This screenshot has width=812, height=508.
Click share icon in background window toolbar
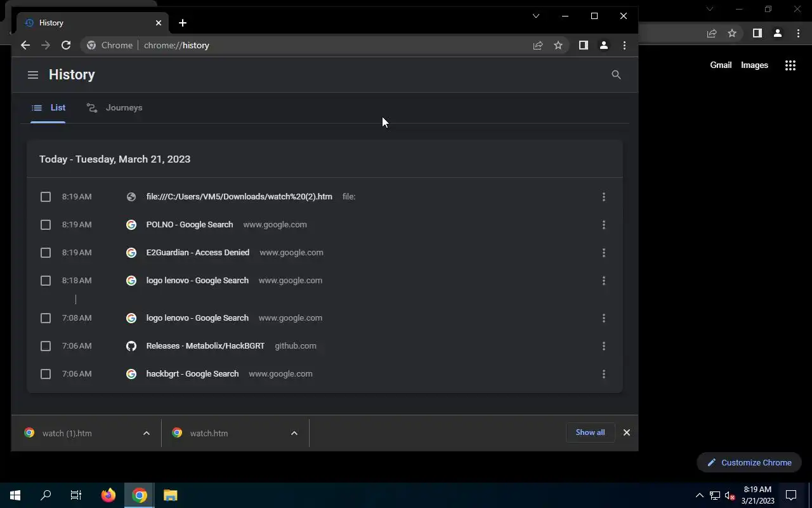712,34
